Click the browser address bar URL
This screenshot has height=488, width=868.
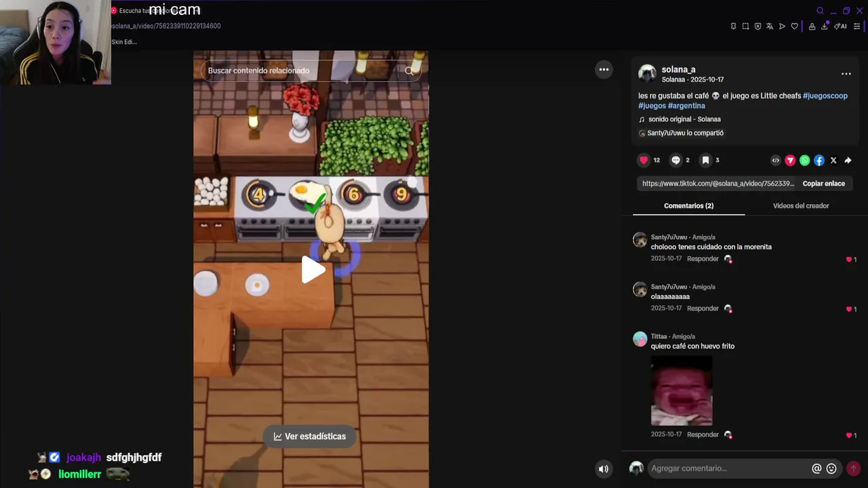tap(166, 26)
